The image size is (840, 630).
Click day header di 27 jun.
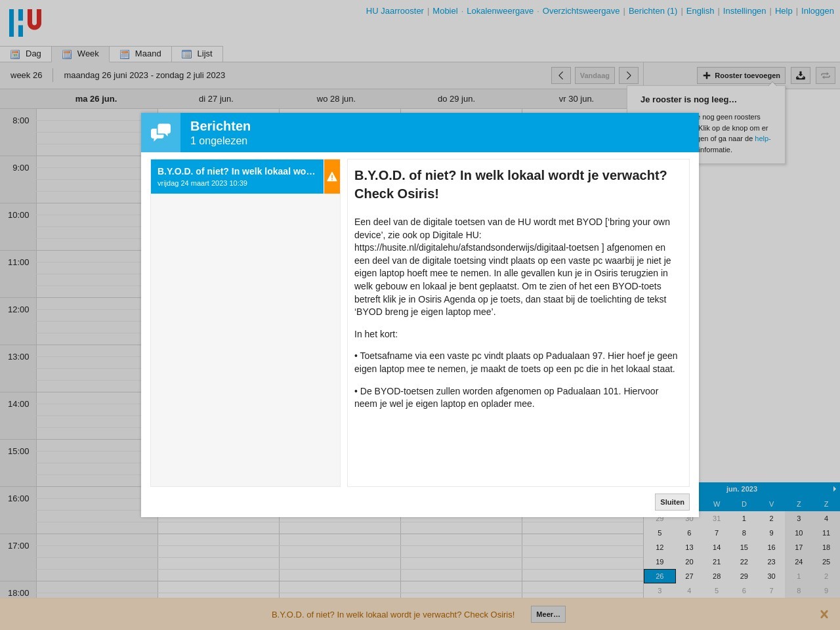pos(216,99)
